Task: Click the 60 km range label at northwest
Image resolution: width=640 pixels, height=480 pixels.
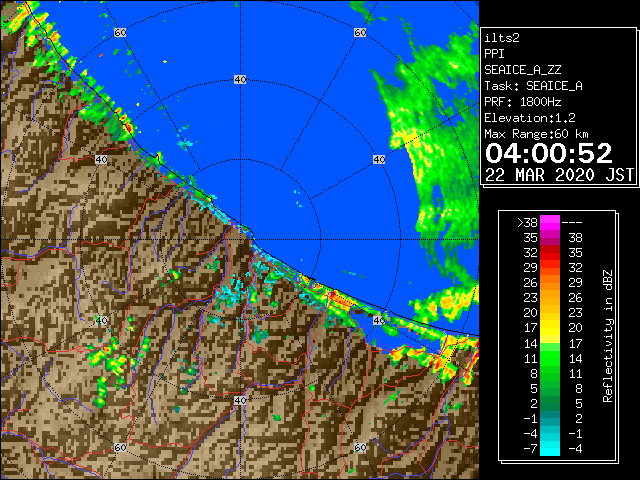Action: tap(120, 32)
